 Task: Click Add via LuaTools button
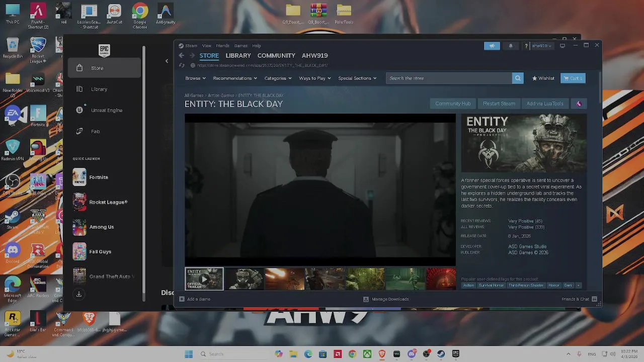545,104
